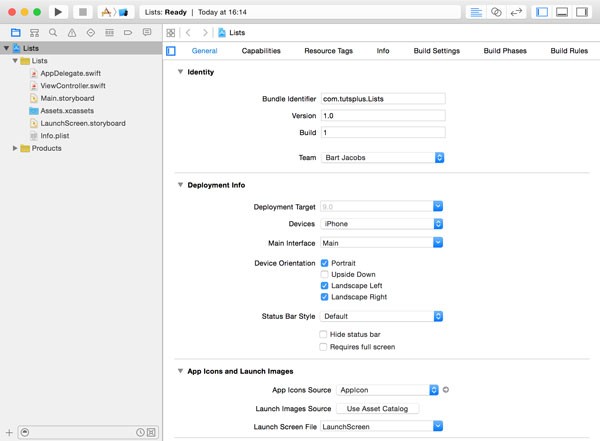This screenshot has width=600, height=441.
Task: Click the Use Asset Catalog button
Action: point(377,408)
